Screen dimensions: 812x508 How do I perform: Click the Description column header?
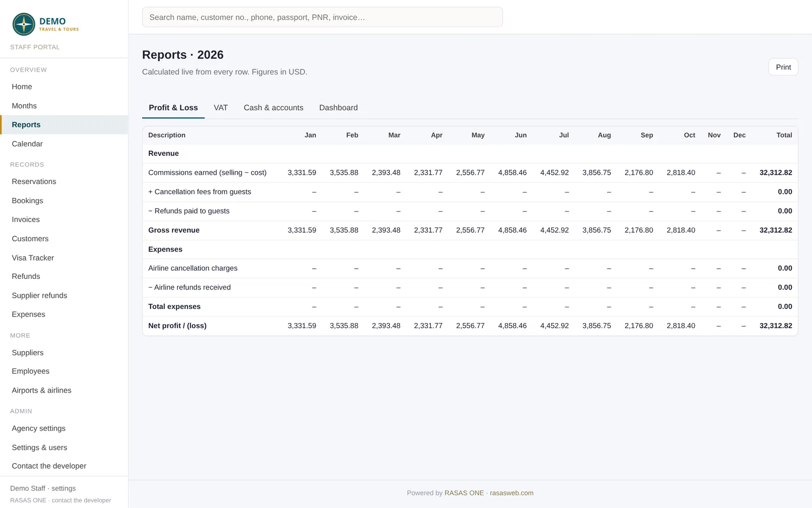(x=166, y=135)
